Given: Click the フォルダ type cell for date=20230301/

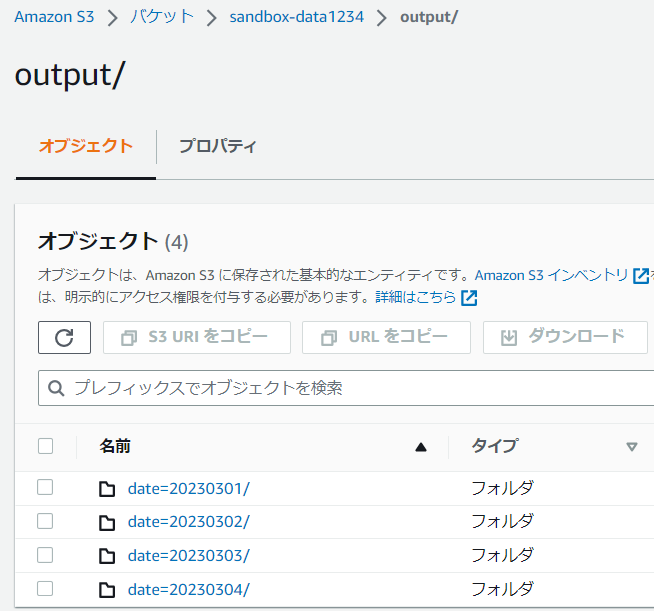Looking at the screenshot, I should tap(502, 488).
